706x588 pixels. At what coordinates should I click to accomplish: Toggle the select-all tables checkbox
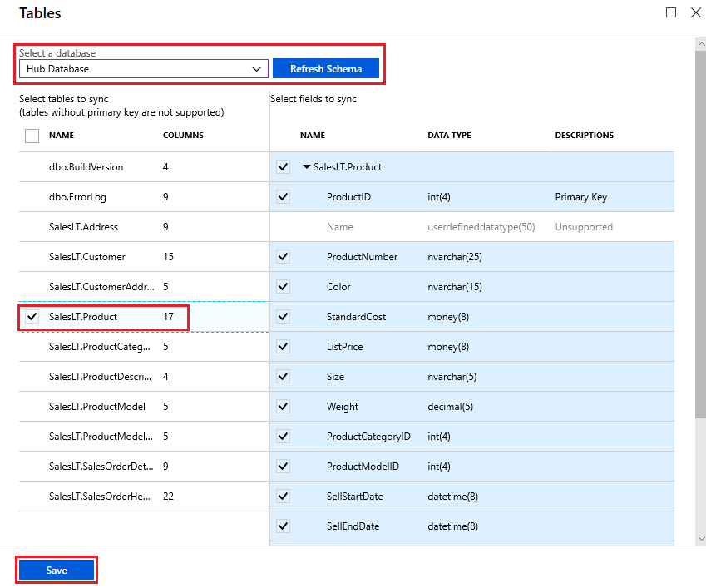point(31,136)
